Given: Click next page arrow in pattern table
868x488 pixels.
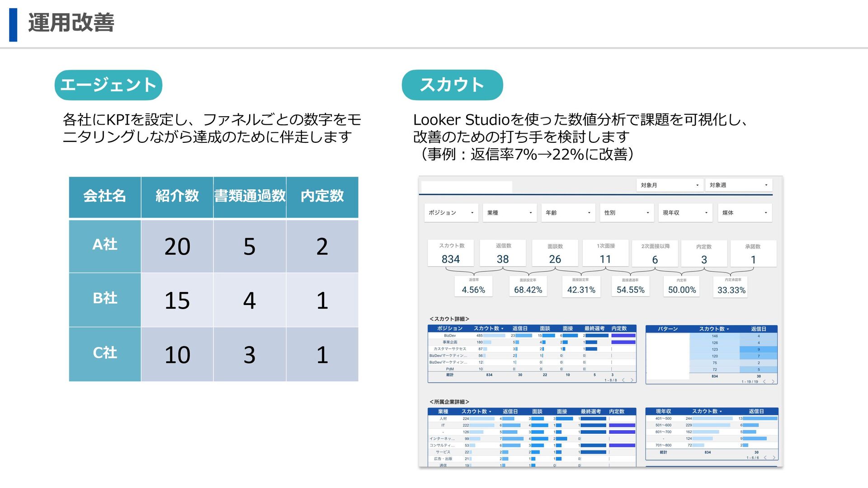Looking at the screenshot, I should point(773,382).
